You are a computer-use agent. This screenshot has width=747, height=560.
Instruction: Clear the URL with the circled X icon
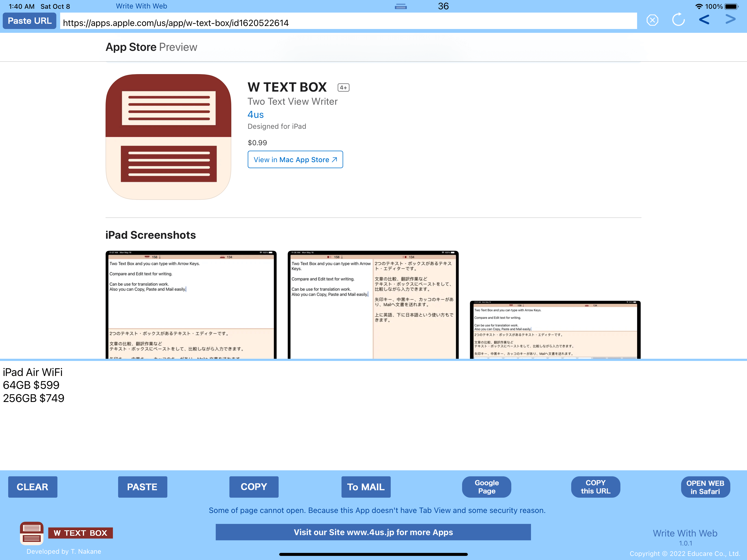[652, 20]
